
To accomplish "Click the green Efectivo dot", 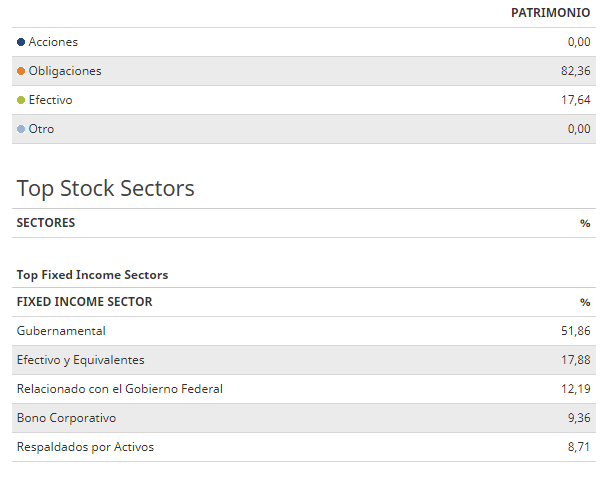I will (21, 100).
